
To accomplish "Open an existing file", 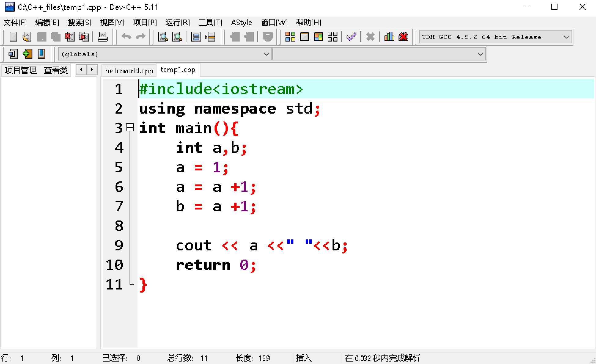I will coord(27,37).
